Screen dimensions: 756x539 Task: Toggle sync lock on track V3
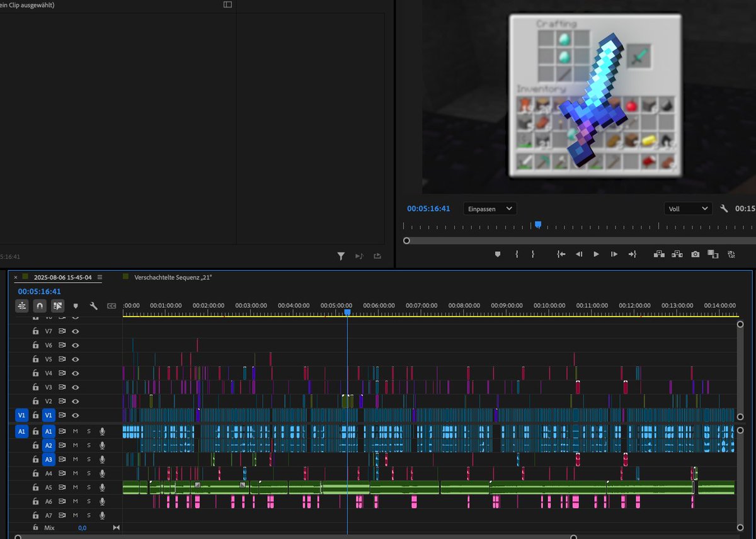coord(62,387)
